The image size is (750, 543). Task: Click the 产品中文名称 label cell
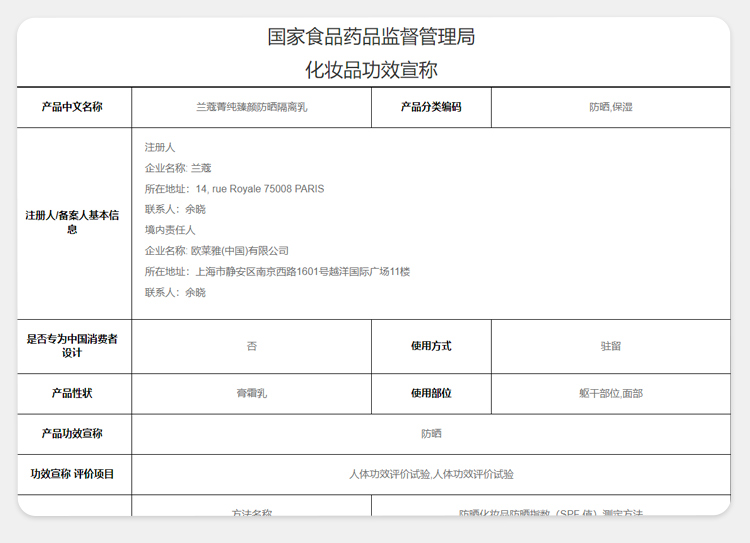(73, 107)
